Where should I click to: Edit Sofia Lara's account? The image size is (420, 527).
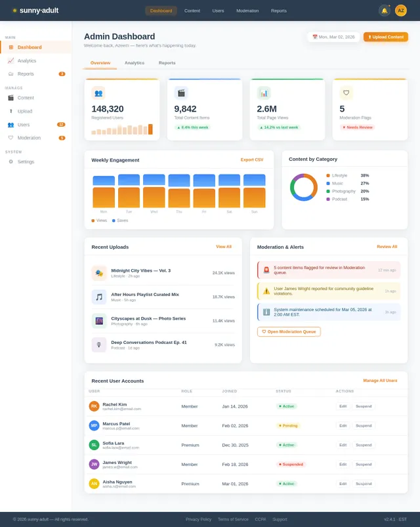(343, 445)
